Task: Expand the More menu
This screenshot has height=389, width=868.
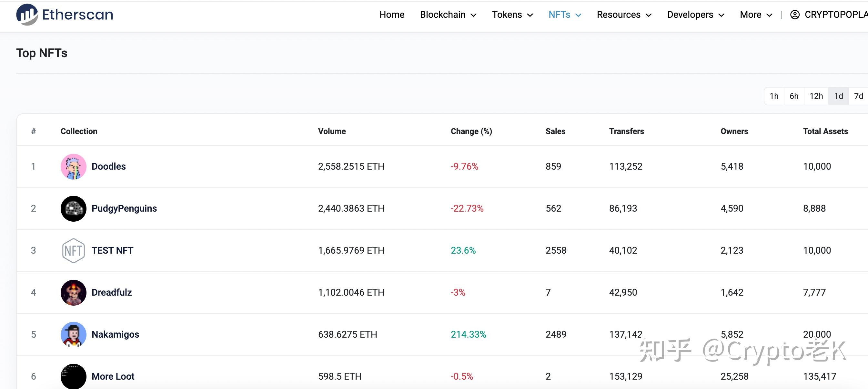Action: click(756, 15)
